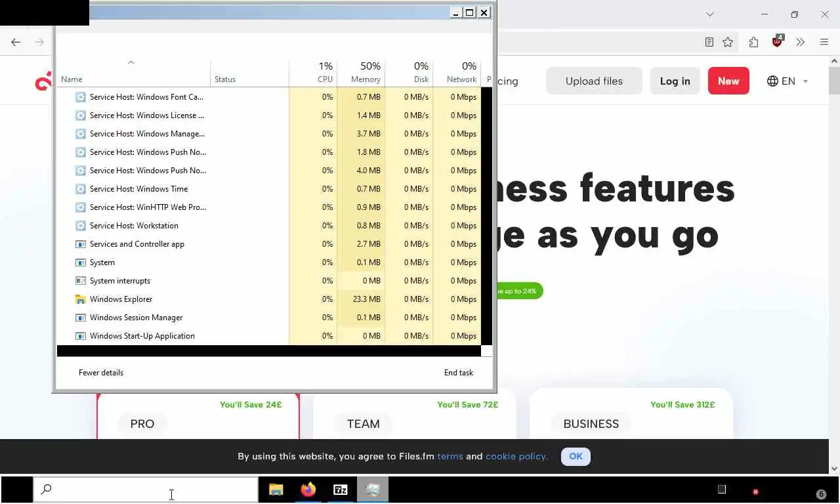Click the notification center badge icon
840x504 pixels.
point(821,494)
